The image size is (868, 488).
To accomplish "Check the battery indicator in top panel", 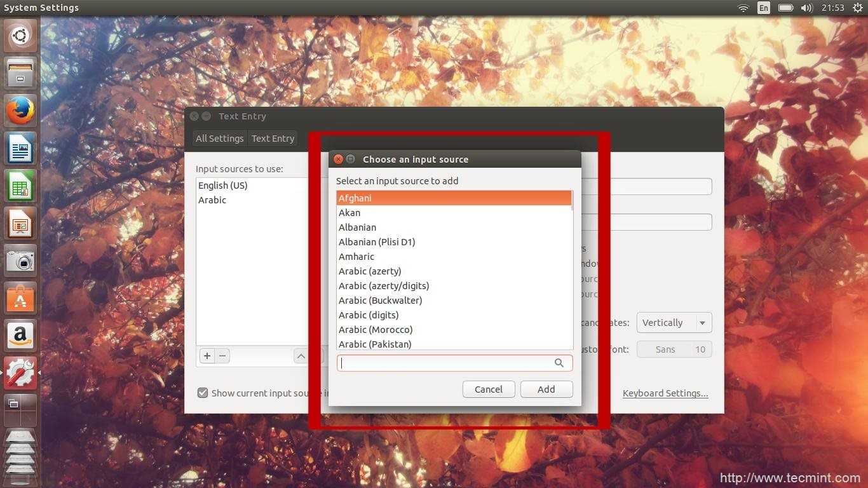I will 786,8.
